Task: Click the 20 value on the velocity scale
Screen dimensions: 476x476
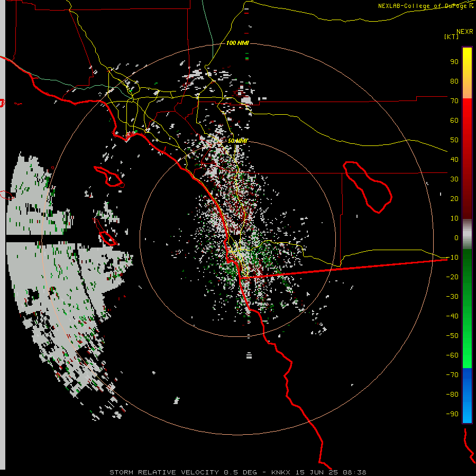Action: [454, 198]
